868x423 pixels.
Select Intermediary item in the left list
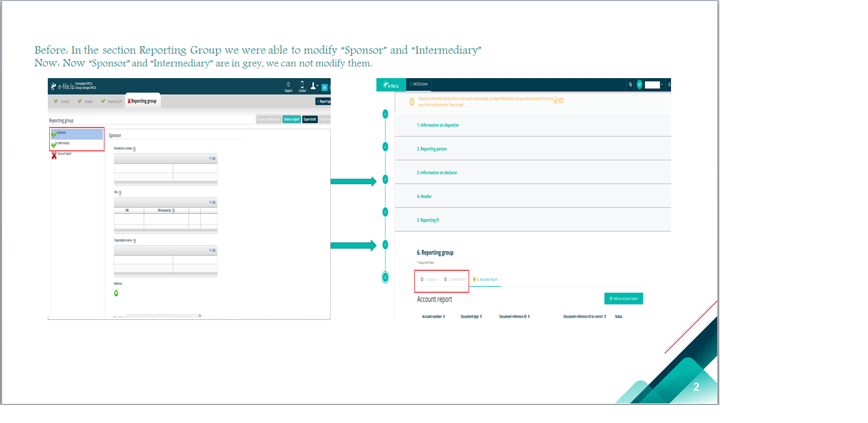(77, 143)
